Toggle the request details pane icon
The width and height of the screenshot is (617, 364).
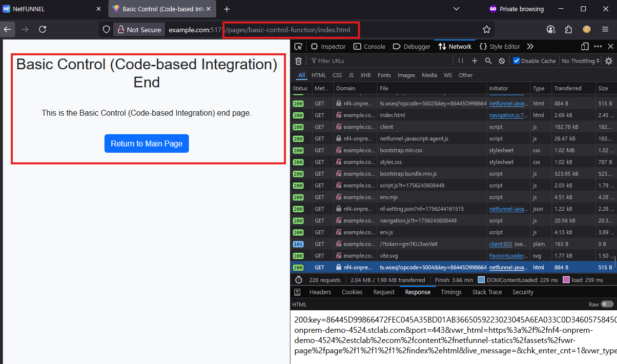coord(297,292)
